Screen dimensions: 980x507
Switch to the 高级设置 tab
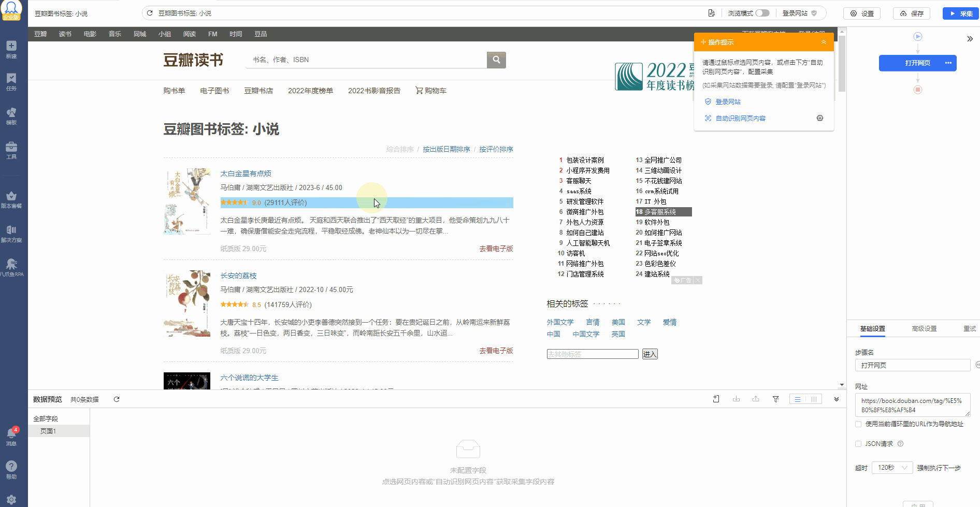[x=925, y=328]
